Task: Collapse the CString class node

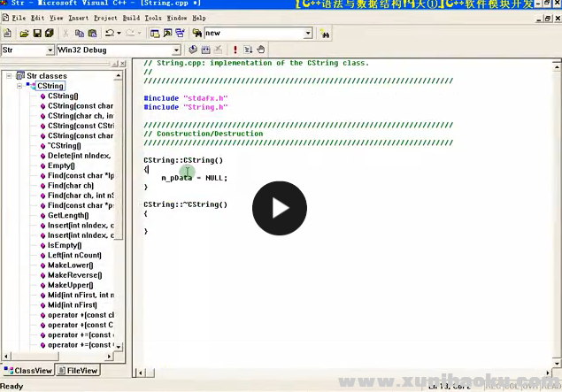Action: click(19, 86)
